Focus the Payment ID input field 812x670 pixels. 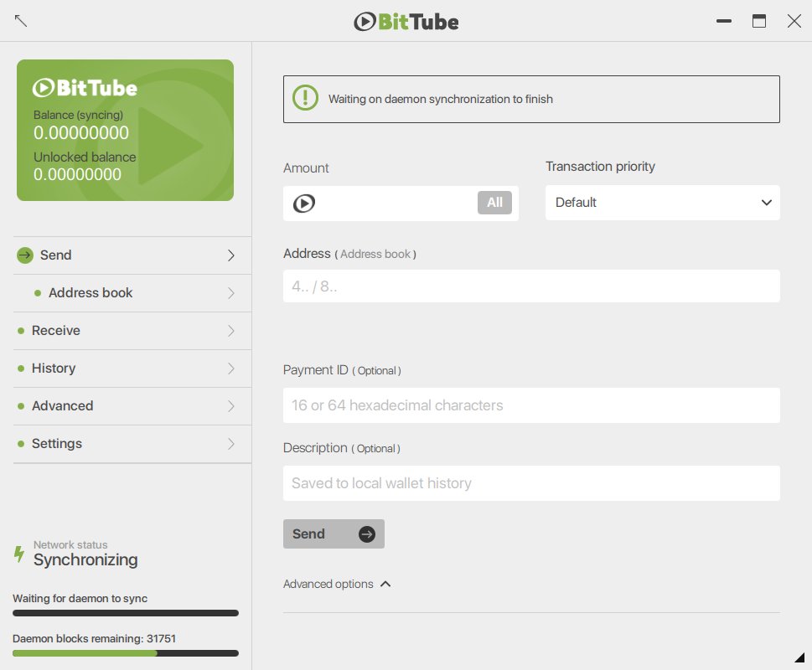tap(531, 405)
